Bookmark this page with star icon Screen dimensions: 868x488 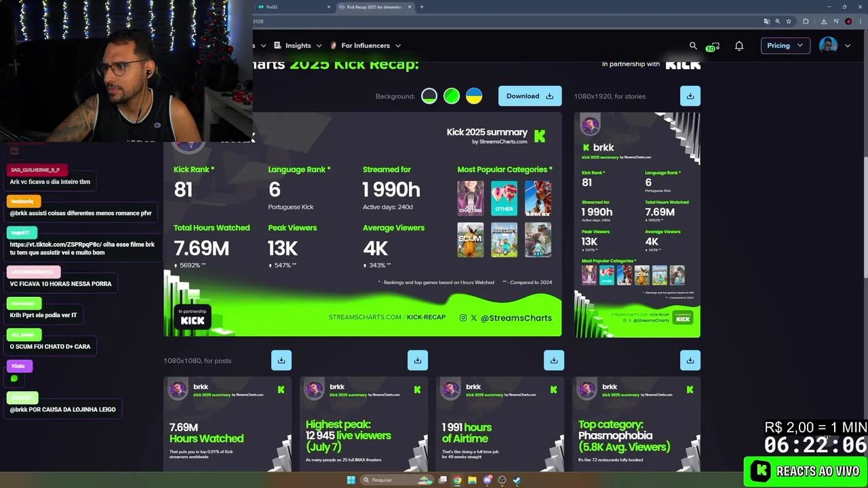coord(789,21)
